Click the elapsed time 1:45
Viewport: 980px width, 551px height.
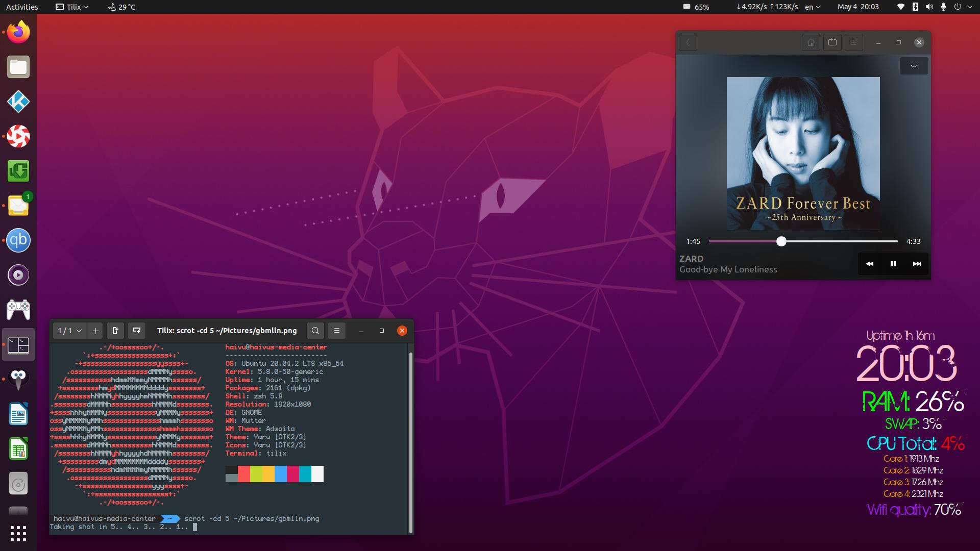click(x=693, y=241)
